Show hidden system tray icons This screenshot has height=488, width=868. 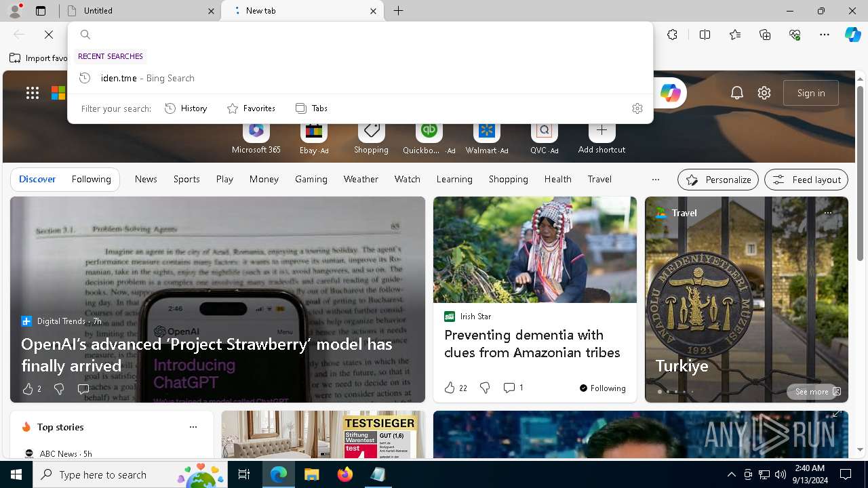tap(731, 474)
